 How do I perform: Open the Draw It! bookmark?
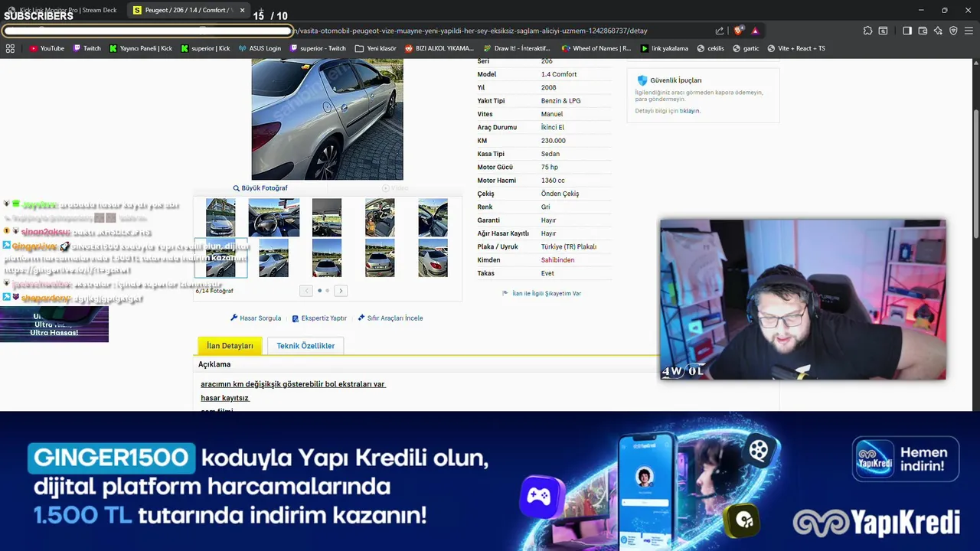coord(517,48)
